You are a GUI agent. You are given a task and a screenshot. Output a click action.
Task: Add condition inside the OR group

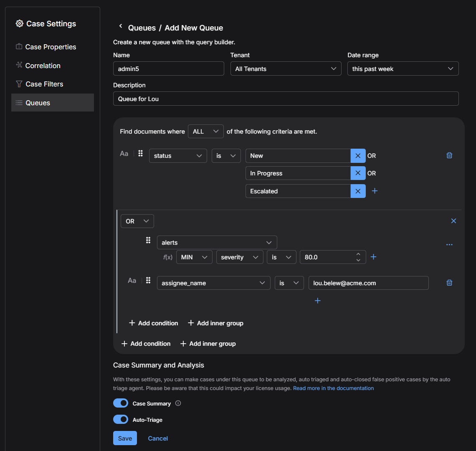coord(154,323)
